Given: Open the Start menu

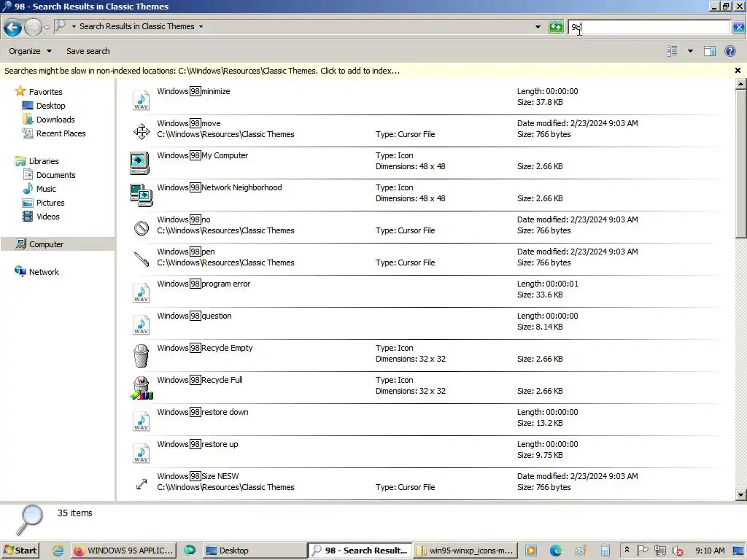Looking at the screenshot, I should pos(20,551).
